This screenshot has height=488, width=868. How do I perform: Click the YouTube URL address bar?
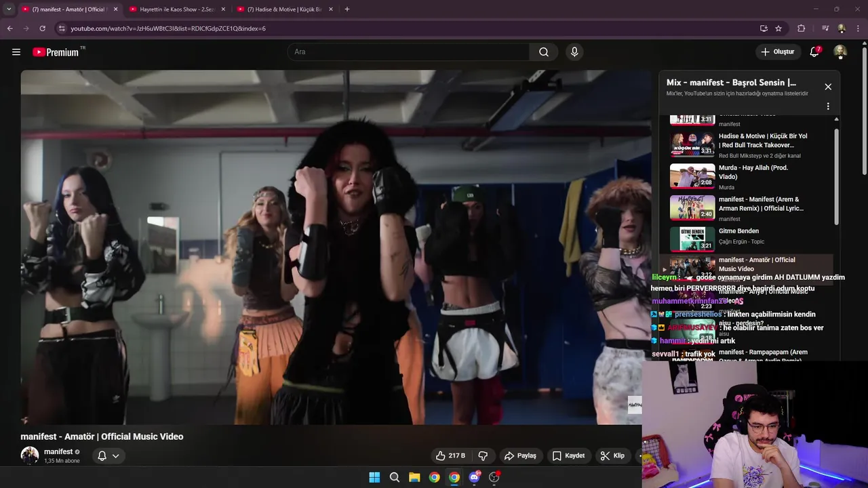407,28
